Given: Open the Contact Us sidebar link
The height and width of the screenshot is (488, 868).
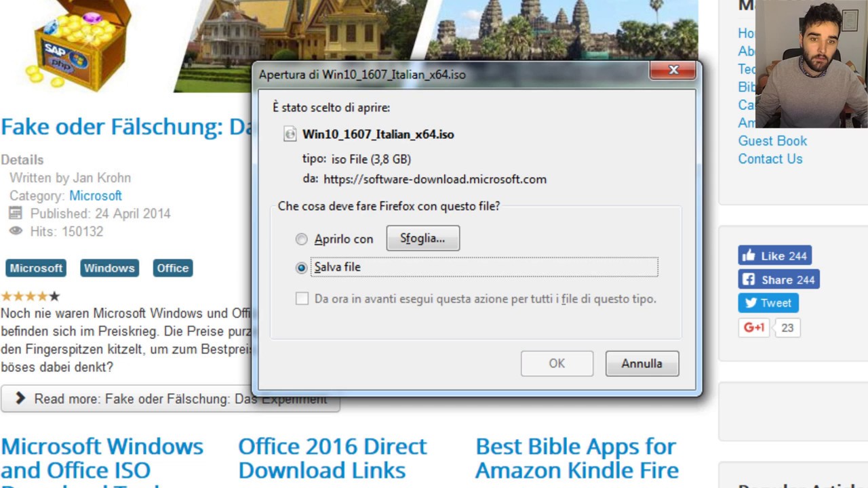Looking at the screenshot, I should click(770, 159).
